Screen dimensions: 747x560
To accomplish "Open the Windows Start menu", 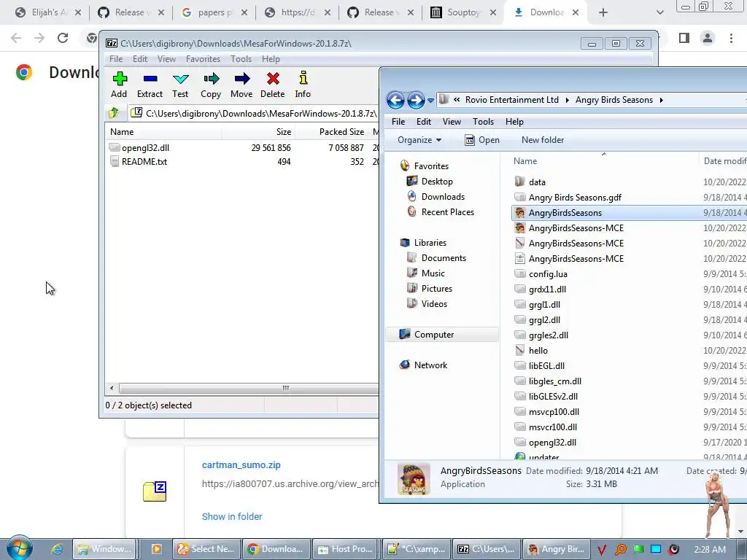I will [19, 548].
